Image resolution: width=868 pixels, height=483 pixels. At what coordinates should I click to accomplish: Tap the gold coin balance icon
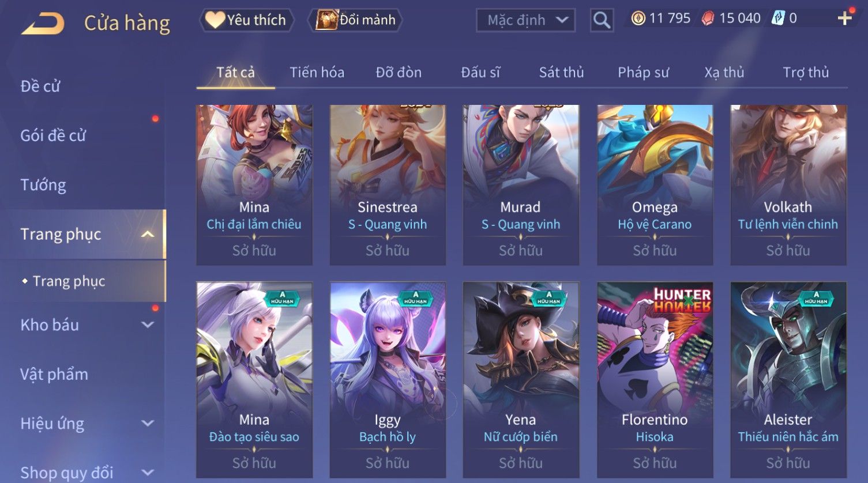638,18
